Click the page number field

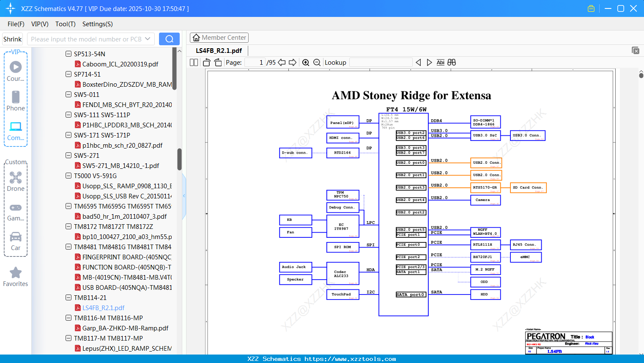pos(255,63)
